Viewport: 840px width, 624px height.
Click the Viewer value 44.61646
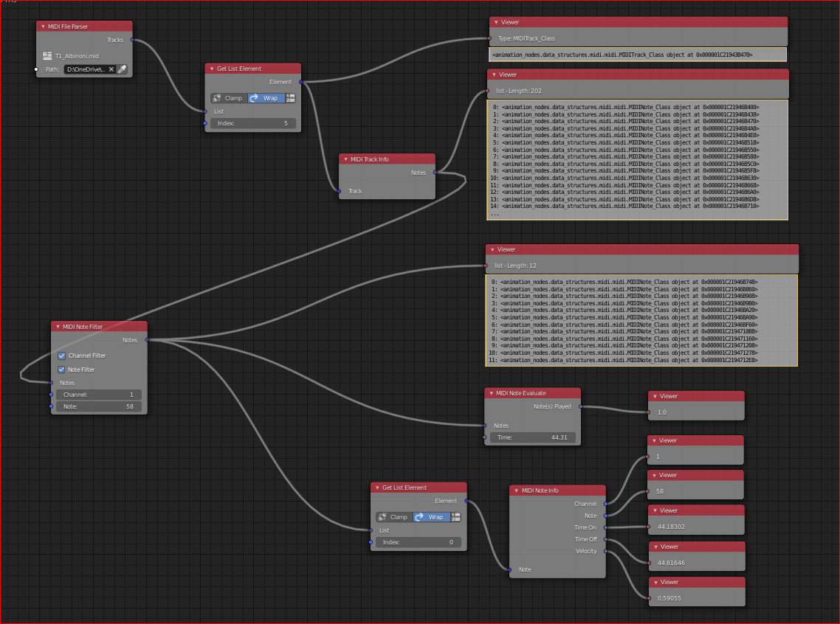[x=671, y=563]
